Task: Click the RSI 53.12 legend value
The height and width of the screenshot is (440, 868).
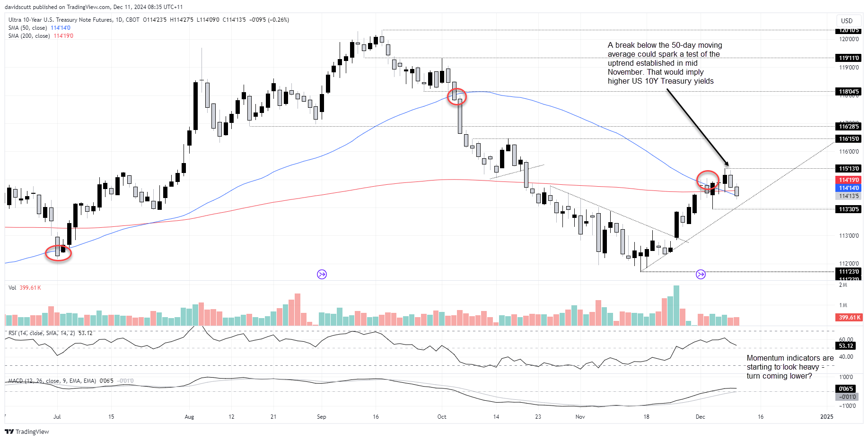Action: pos(86,333)
